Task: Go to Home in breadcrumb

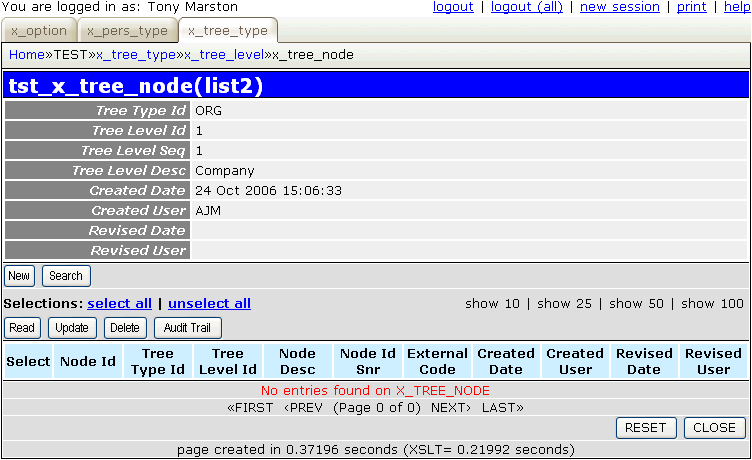Action: (26, 54)
